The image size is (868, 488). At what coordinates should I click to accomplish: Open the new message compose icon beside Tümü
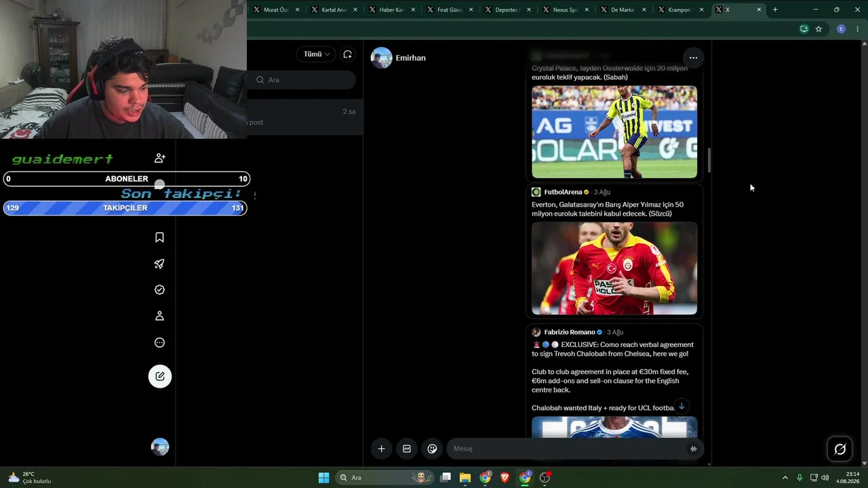pos(347,54)
